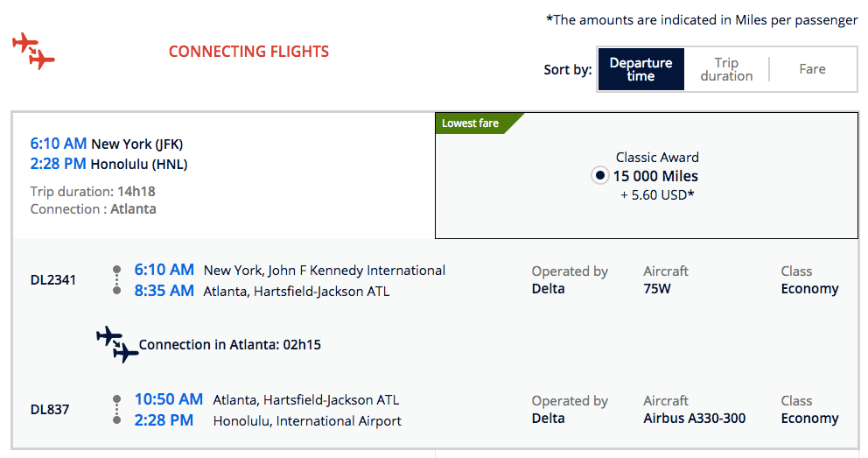Viewport: 868px width, 458px height.
Task: Click the green Lowest fare badge
Action: [473, 123]
